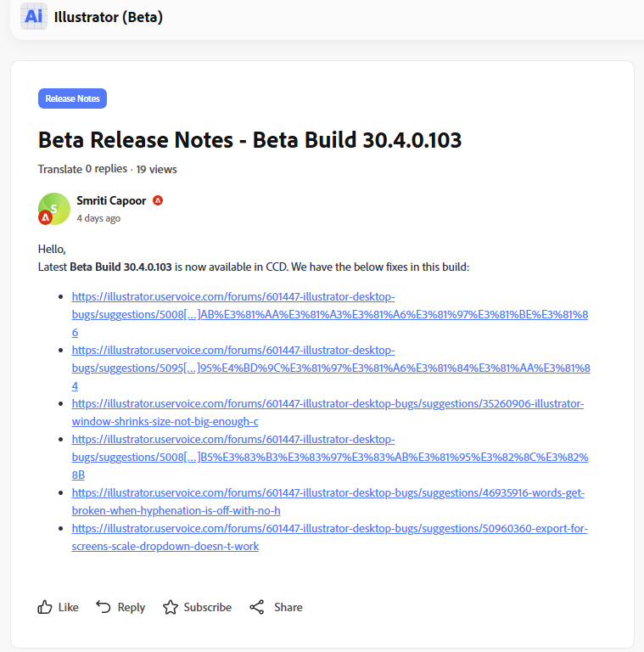Click the Release Notes tag badge
The image size is (644, 652).
tap(72, 98)
